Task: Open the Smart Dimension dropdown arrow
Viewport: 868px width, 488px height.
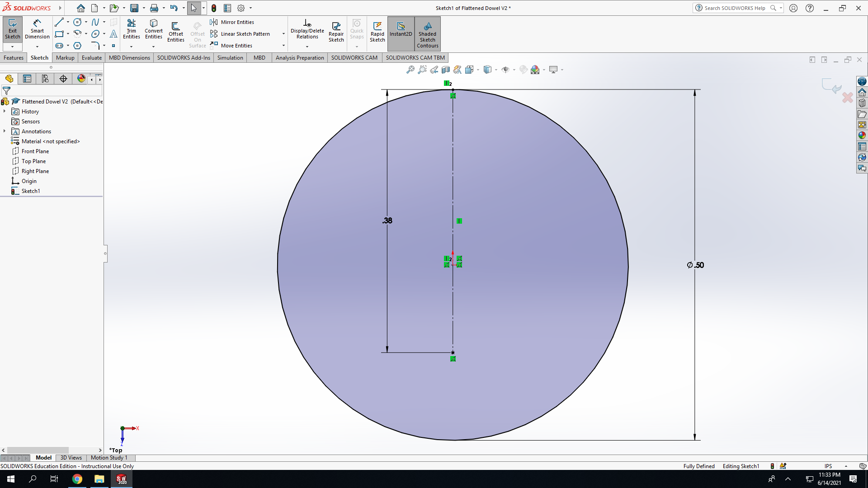Action: (x=37, y=47)
